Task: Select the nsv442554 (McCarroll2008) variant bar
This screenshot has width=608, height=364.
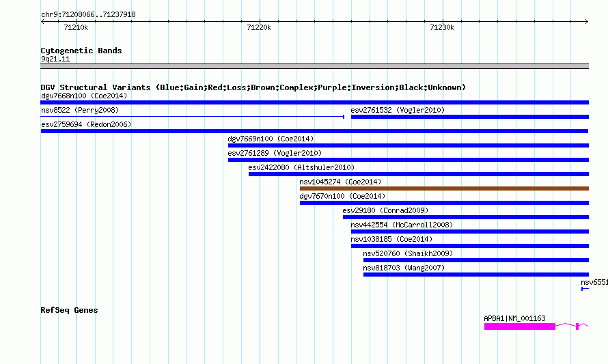Action: click(470, 232)
